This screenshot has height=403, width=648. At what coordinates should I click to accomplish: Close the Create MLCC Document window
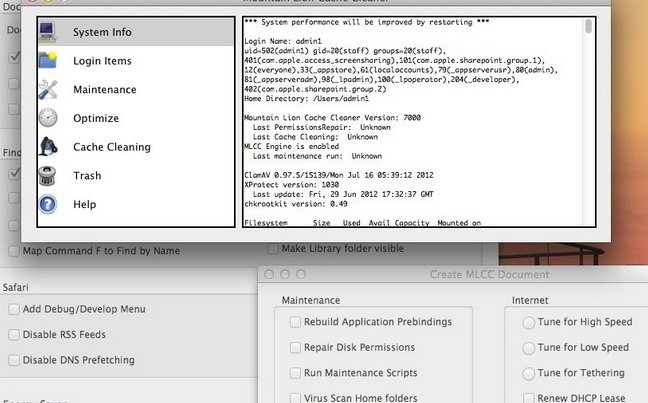pos(269,274)
